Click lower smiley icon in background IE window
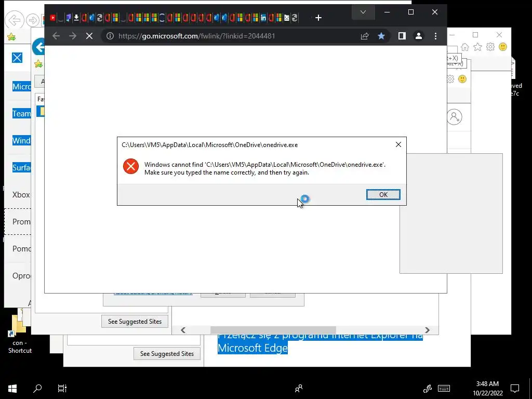The image size is (532, 399). 462,79
